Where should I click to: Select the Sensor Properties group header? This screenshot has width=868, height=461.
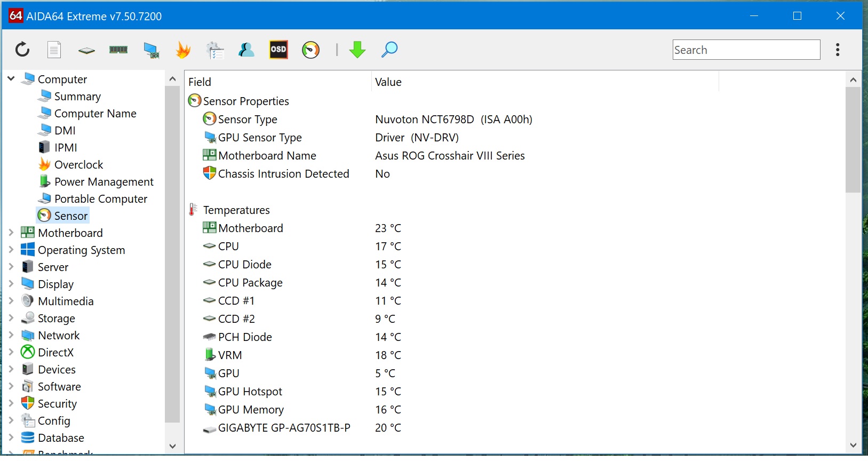coord(238,101)
